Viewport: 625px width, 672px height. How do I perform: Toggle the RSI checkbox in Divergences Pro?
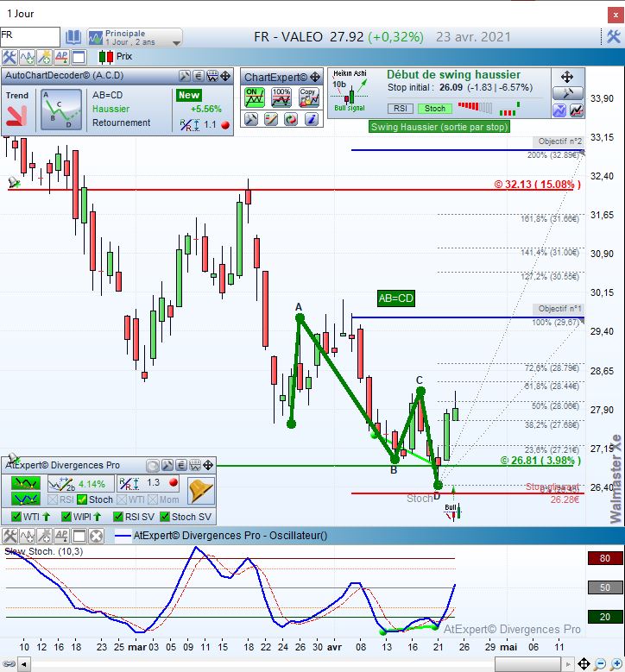click(x=53, y=499)
